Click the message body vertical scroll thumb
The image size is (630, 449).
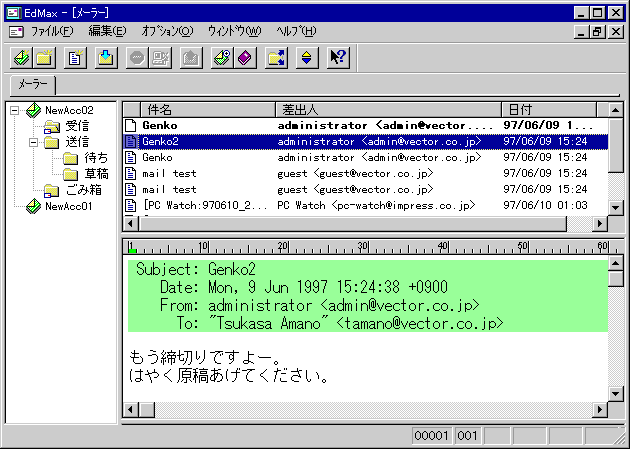point(616,279)
